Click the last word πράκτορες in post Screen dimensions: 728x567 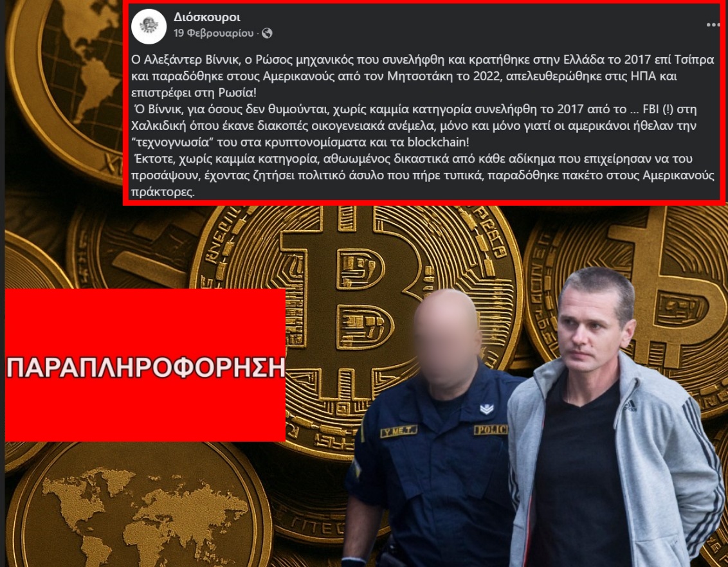(163, 192)
